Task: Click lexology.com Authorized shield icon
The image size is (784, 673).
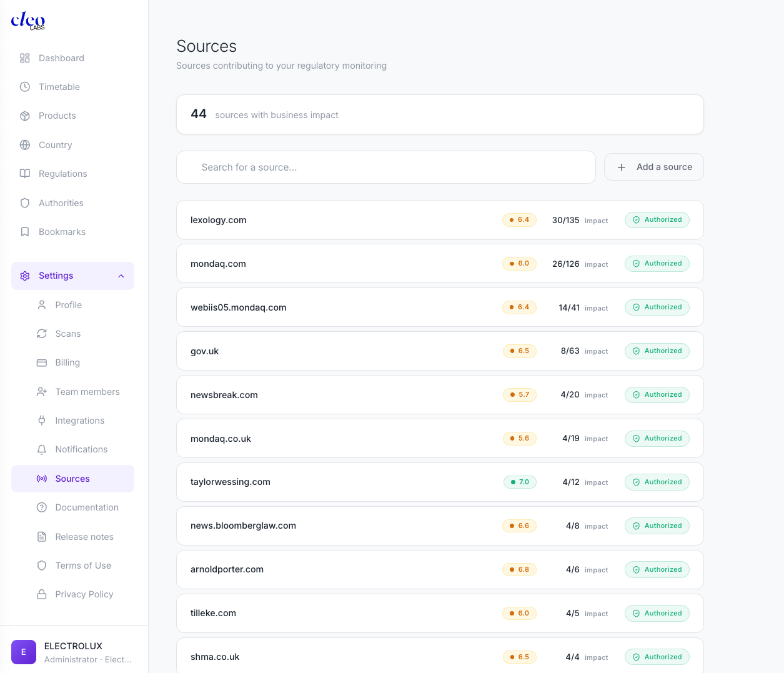Action: click(x=637, y=220)
